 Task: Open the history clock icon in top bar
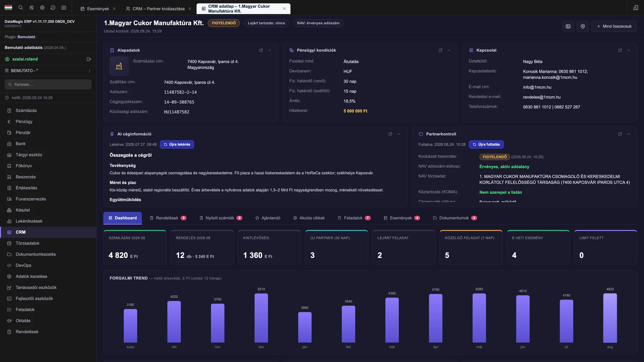click(x=53, y=8)
